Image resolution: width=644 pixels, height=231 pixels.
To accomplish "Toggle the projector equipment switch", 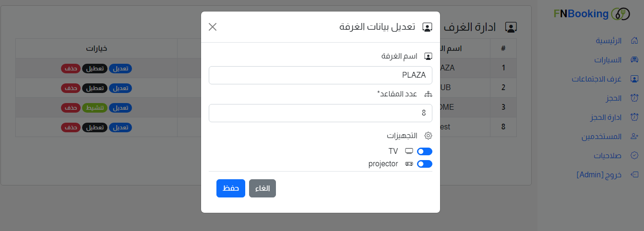I will pos(425,164).
